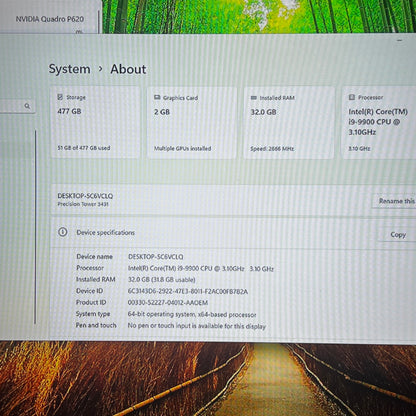Open the Graphics Card 2 GB card
This screenshot has height=416, width=416.
coord(192,123)
